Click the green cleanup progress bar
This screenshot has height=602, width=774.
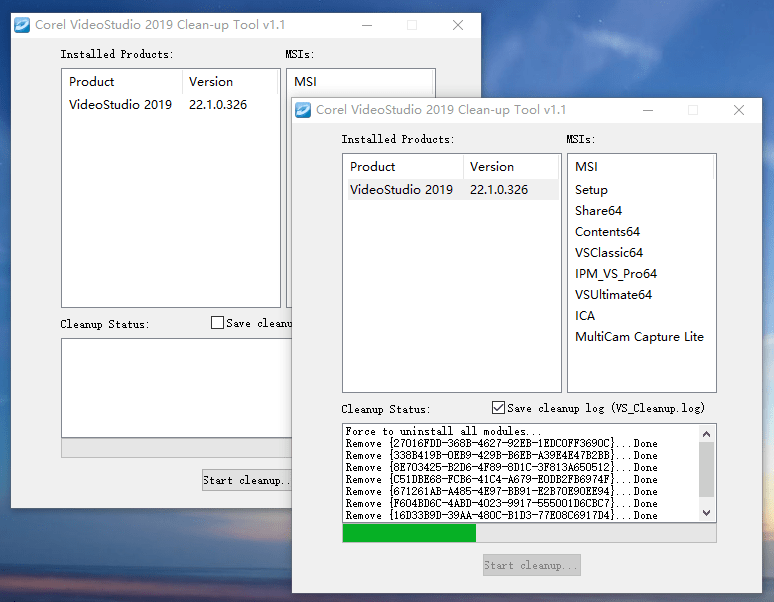409,533
